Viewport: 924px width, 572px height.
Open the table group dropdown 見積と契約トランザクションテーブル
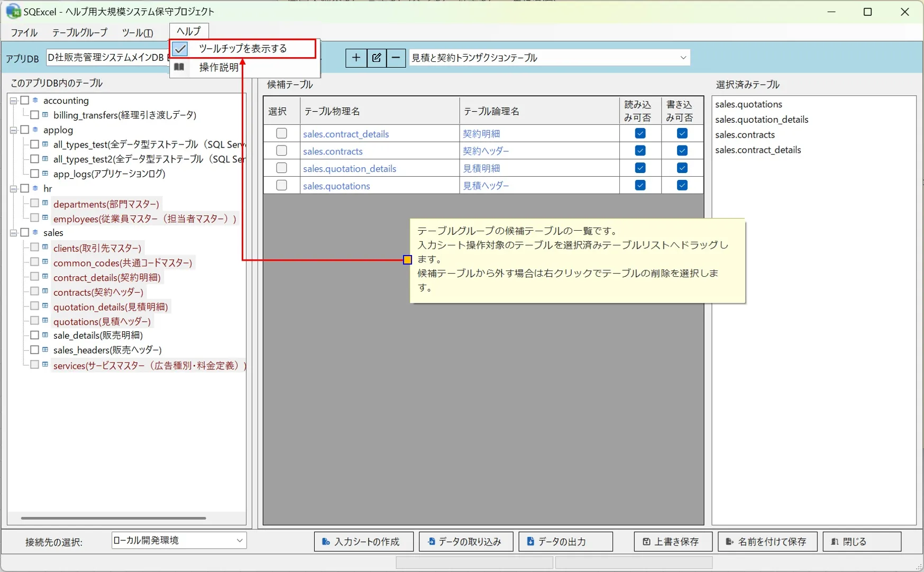[550, 58]
